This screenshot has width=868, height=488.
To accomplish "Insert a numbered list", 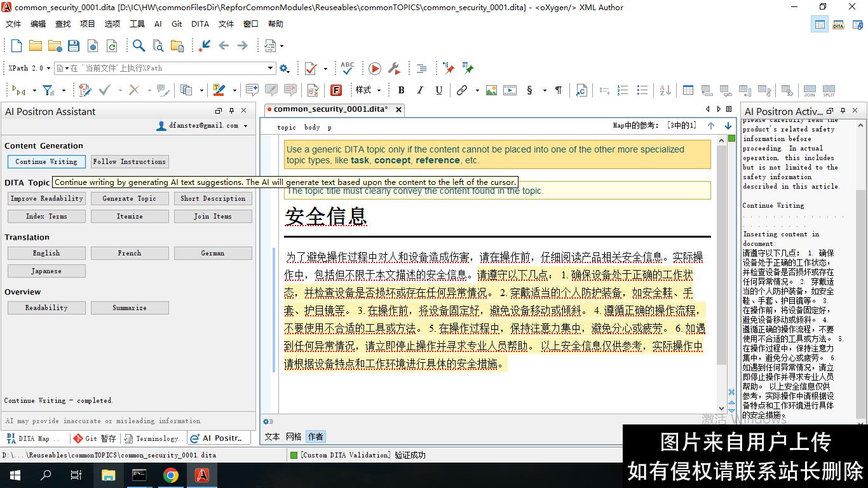I will (x=623, y=90).
